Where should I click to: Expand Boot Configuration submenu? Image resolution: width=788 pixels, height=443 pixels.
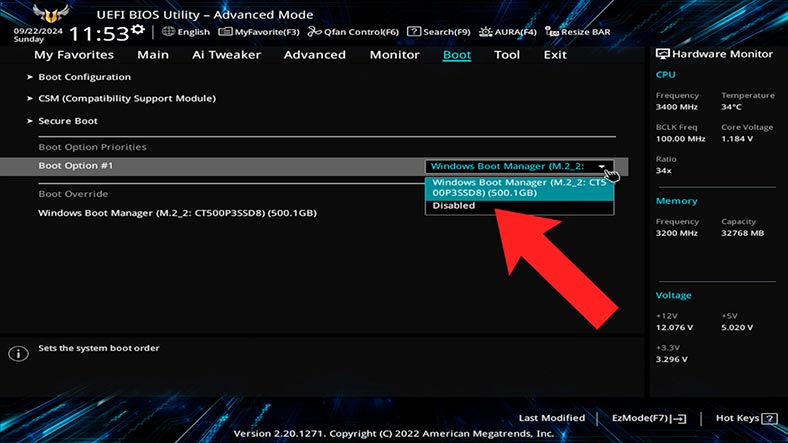(x=84, y=77)
